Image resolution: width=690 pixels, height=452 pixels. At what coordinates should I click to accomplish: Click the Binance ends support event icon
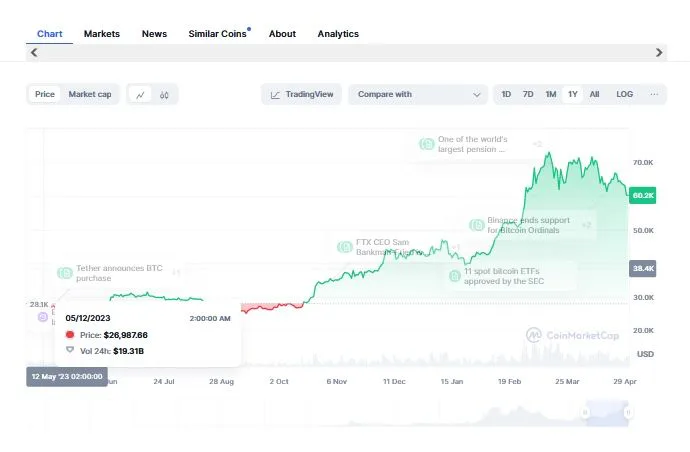[x=477, y=225]
